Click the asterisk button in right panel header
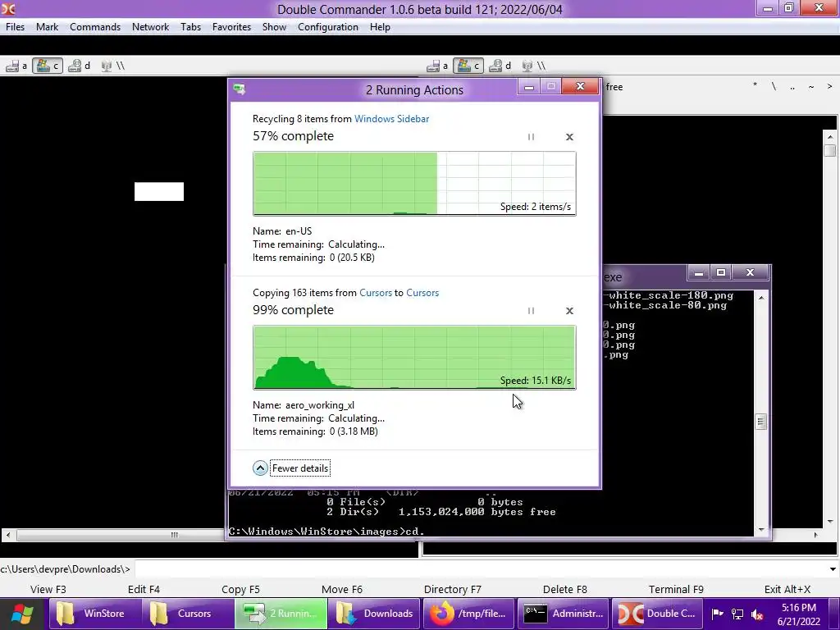Viewport: 840px width, 630px height. [x=755, y=86]
